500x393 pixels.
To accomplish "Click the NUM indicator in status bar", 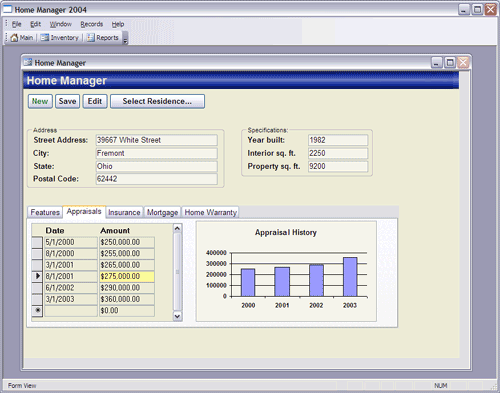I will pyautogui.click(x=441, y=386).
